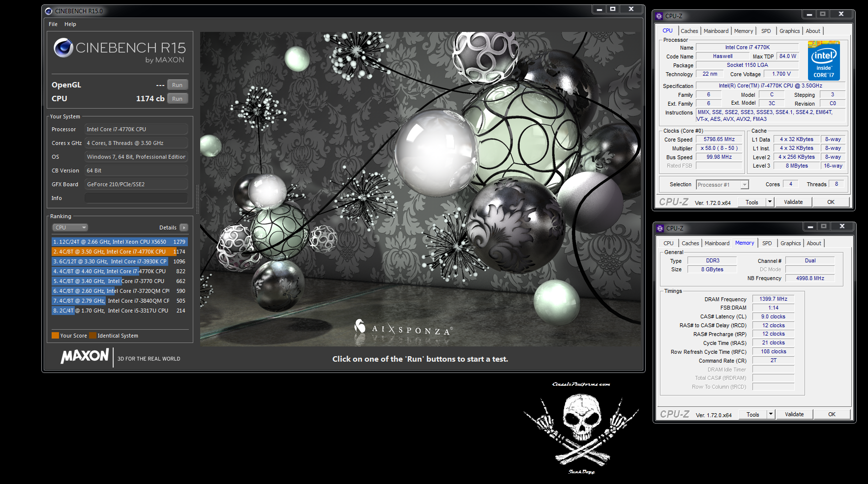868x484 pixels.
Task: Switch to Mainboard tab in top CPU-Z
Action: (x=716, y=31)
